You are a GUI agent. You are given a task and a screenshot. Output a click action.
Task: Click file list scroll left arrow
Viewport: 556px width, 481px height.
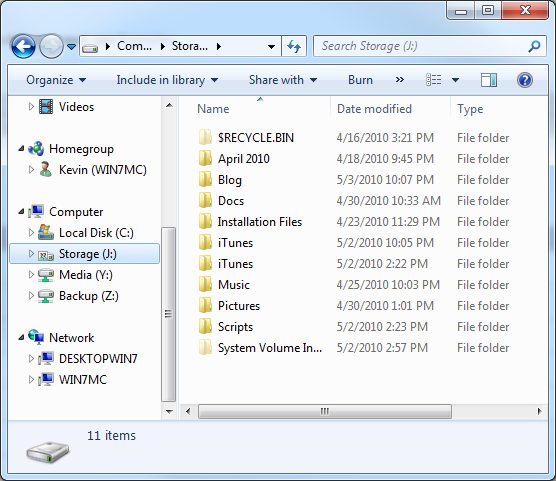coord(188,411)
